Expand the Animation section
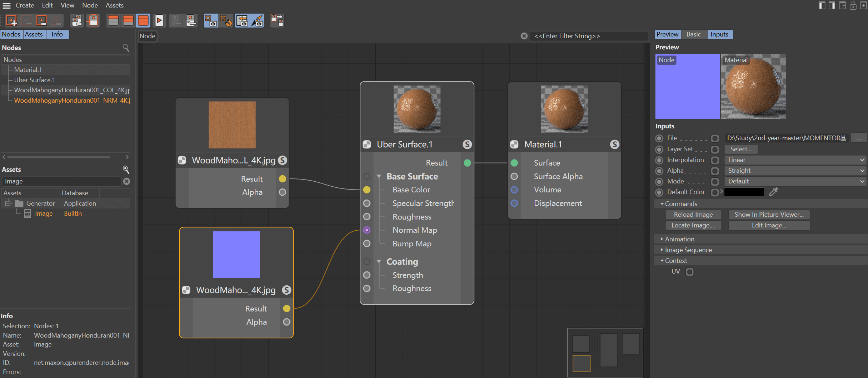 coord(662,239)
